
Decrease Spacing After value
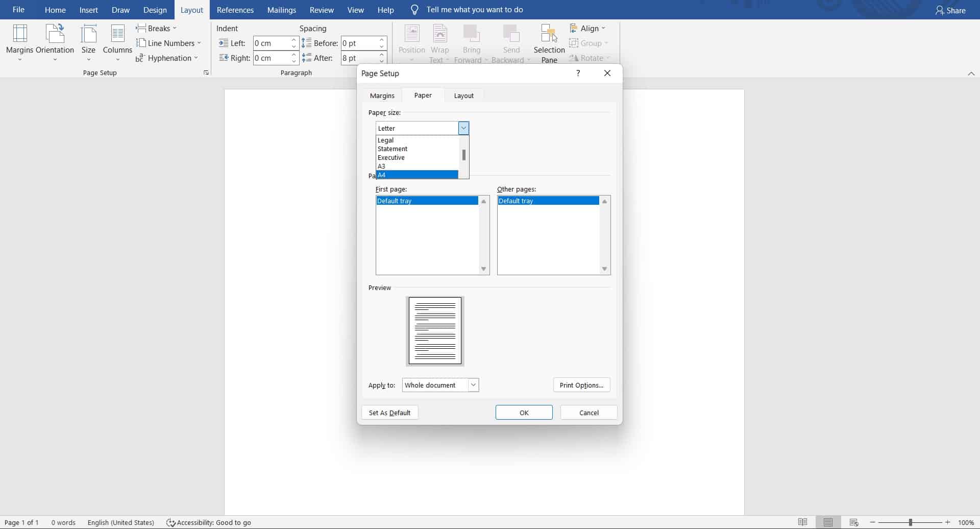tap(382, 61)
